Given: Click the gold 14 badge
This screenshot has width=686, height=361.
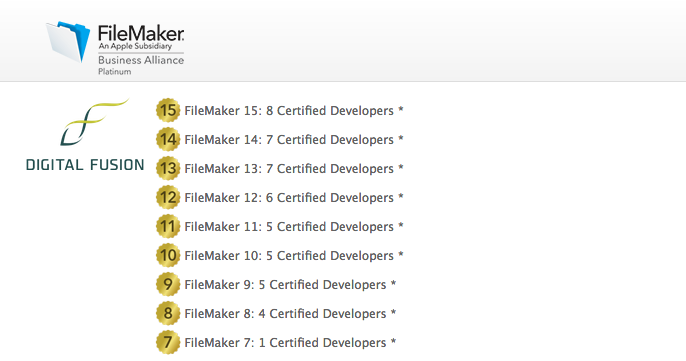Looking at the screenshot, I should click(x=168, y=139).
